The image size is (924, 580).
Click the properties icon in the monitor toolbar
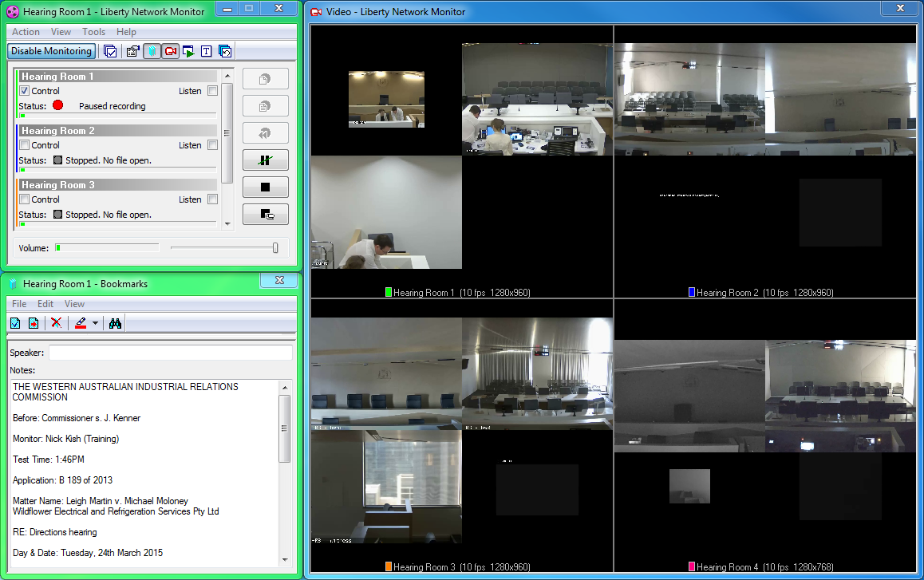[x=132, y=51]
